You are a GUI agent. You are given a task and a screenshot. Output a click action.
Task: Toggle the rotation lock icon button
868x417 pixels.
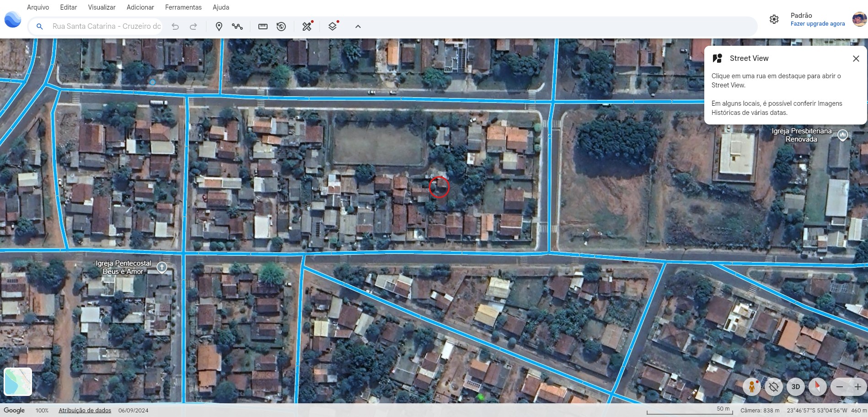(x=774, y=387)
